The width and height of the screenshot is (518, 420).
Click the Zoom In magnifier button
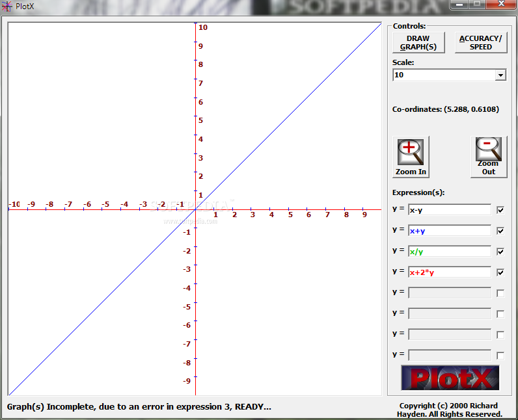coord(411,157)
